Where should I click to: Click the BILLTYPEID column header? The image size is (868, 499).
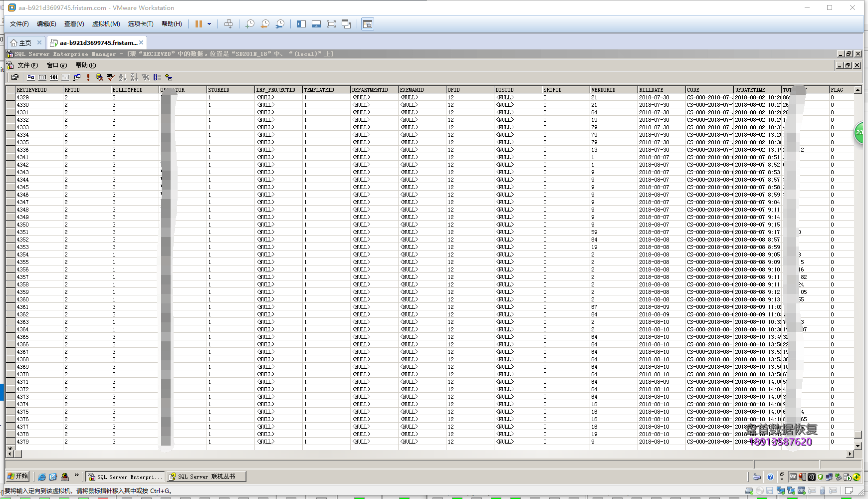point(135,90)
